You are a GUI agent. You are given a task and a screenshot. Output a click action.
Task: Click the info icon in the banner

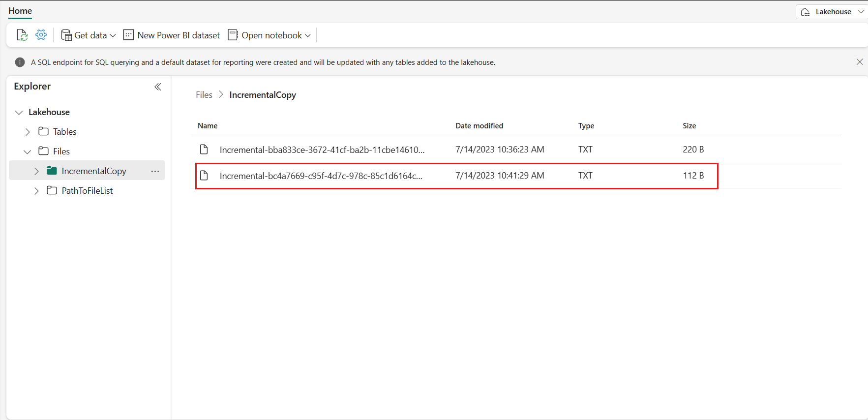(20, 62)
